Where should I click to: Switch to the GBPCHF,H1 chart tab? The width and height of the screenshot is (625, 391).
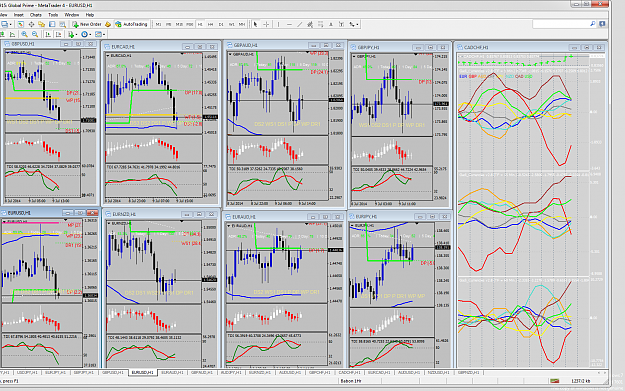pos(320,372)
